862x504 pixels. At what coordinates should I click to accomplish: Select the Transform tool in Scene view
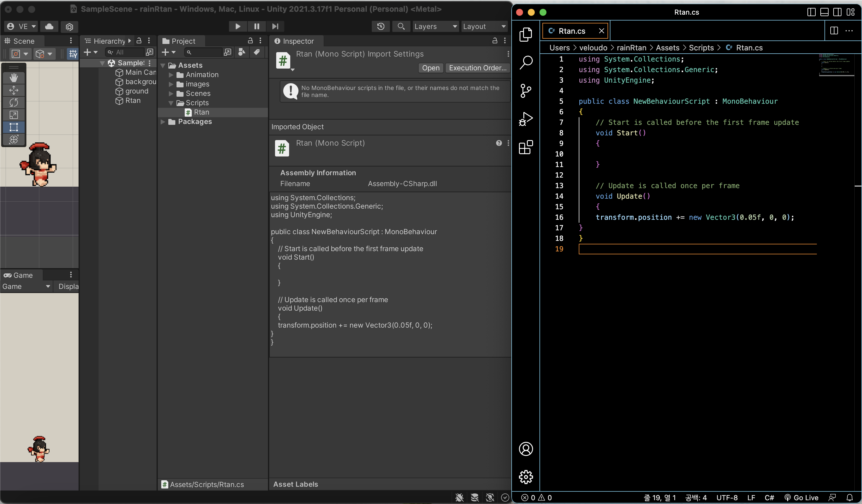pyautogui.click(x=14, y=139)
